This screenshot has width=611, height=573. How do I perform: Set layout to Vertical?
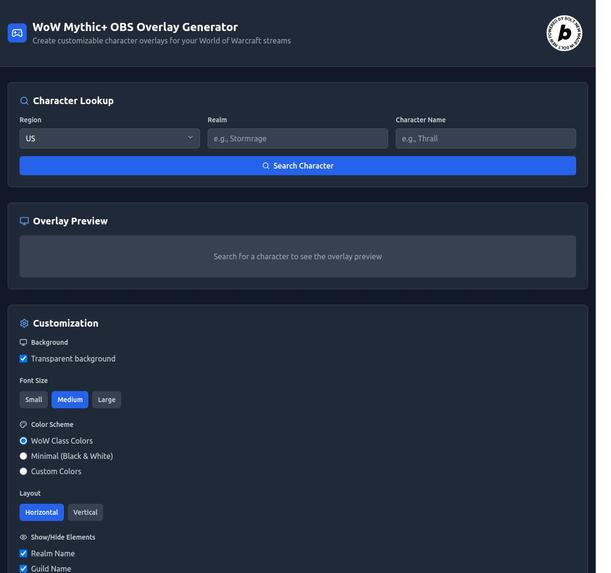tap(85, 512)
